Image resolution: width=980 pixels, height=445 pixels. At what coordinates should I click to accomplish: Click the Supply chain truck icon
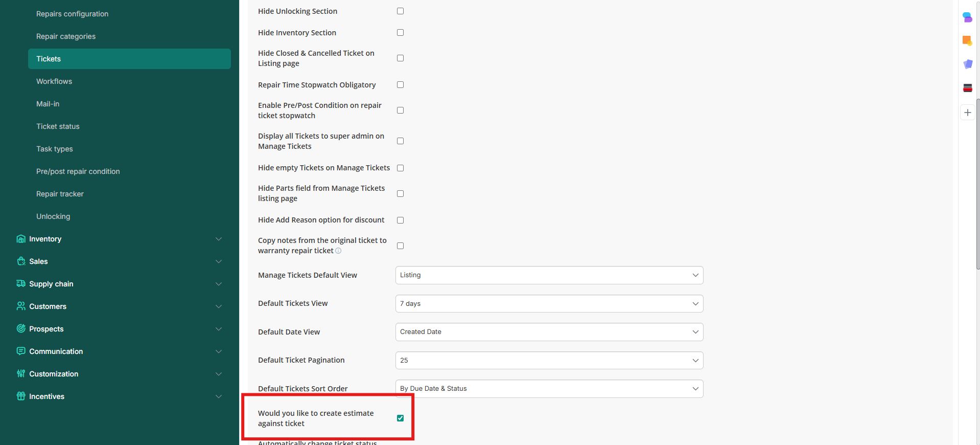pyautogui.click(x=21, y=284)
